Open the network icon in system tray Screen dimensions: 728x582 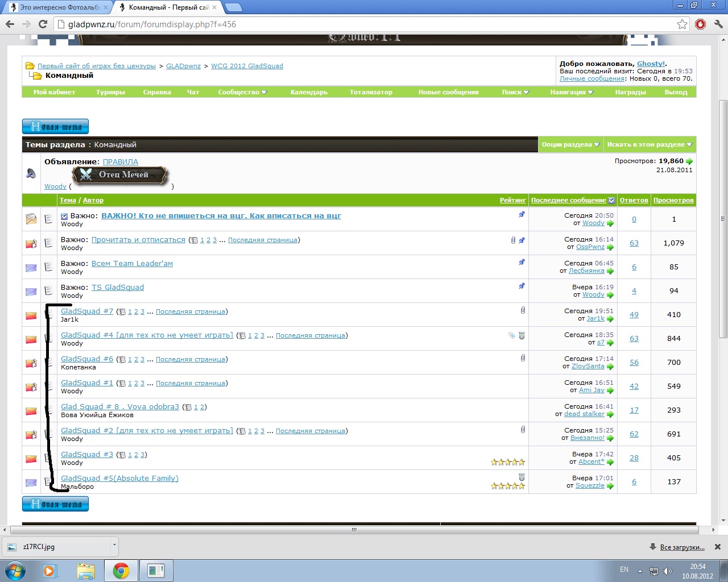pos(654,571)
